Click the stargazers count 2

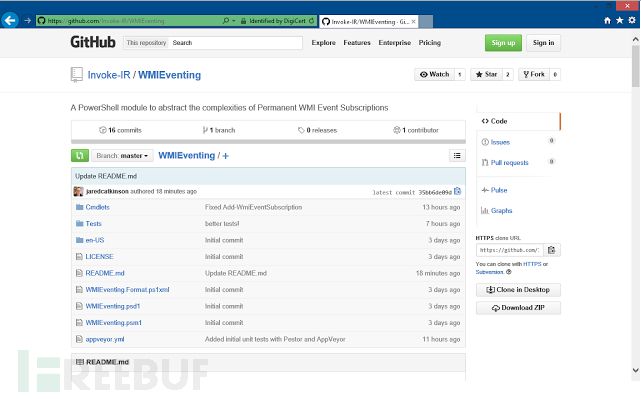point(508,74)
